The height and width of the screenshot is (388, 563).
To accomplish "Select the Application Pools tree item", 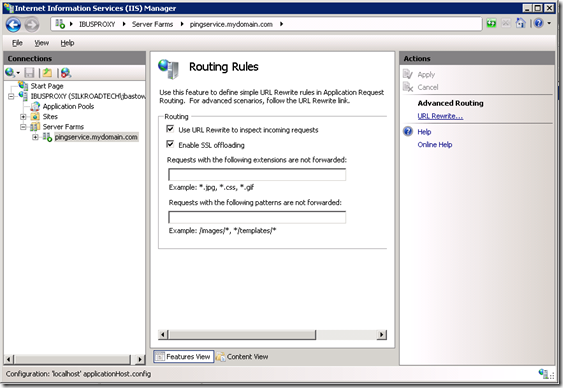I will pos(68,106).
